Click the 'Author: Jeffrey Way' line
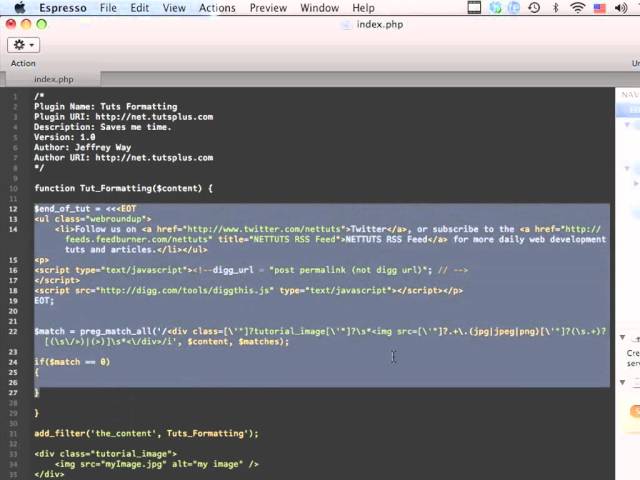The image size is (640, 480). tap(82, 147)
